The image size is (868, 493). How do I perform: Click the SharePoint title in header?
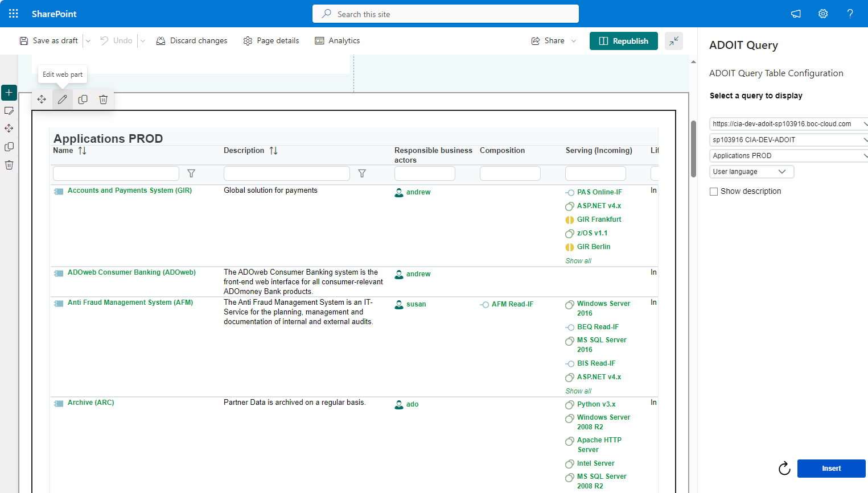pyautogui.click(x=54, y=14)
